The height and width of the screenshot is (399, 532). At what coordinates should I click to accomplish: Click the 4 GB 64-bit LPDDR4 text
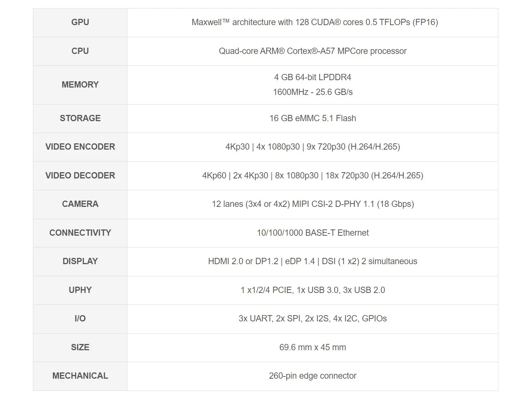313,77
